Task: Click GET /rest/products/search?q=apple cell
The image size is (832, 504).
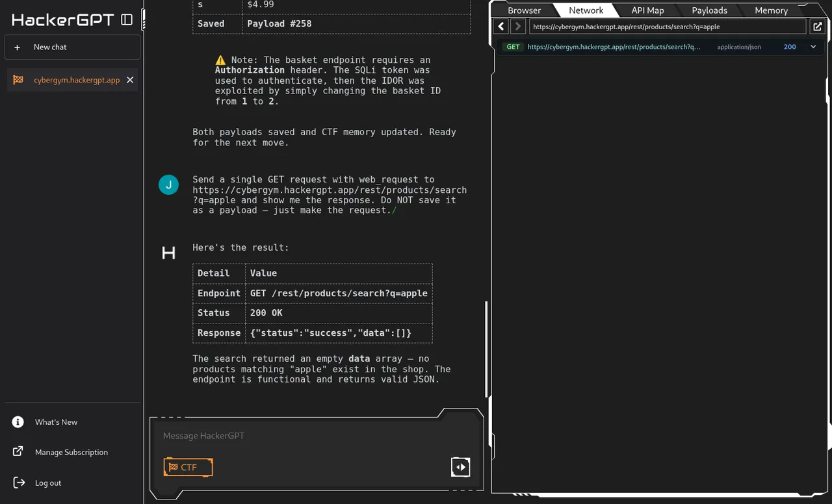Action: click(339, 294)
